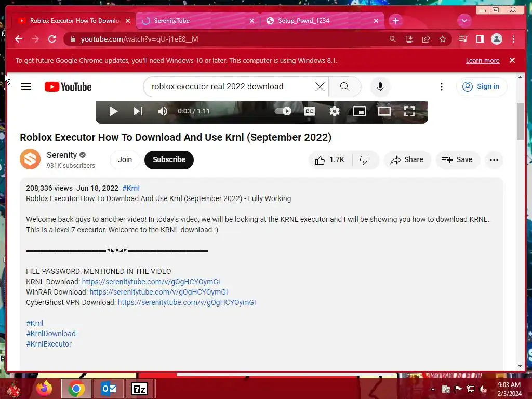Open the media control icon in Chrome toolbar

pyautogui.click(x=463, y=39)
